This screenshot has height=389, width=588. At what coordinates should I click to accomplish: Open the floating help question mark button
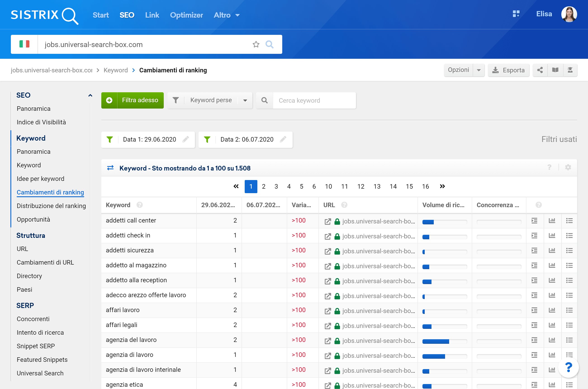point(568,367)
